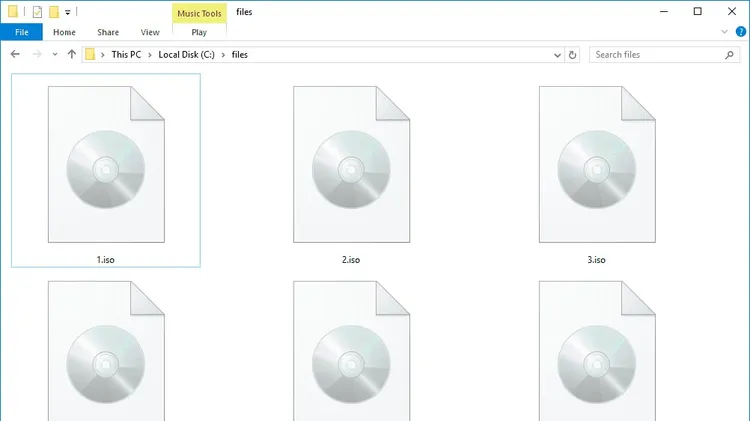The width and height of the screenshot is (750, 421).
Task: Click Properties icon in quick access toolbar
Action: point(37,12)
